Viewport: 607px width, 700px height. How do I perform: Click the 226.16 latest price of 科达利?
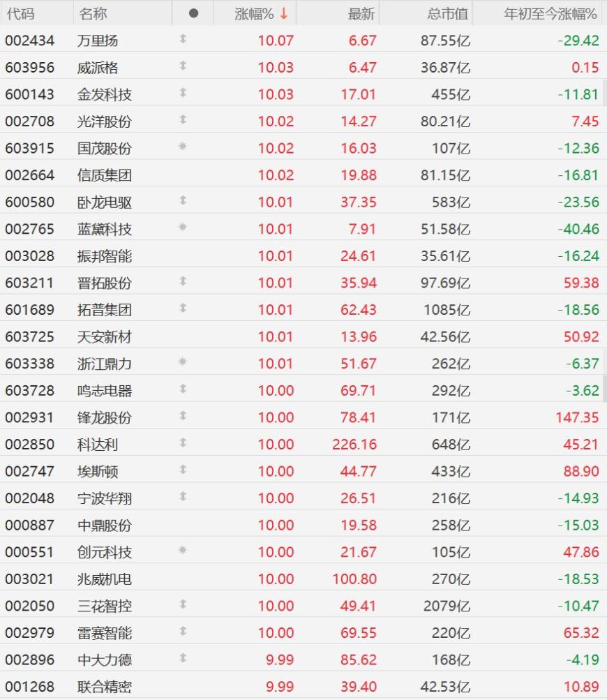pos(354,444)
